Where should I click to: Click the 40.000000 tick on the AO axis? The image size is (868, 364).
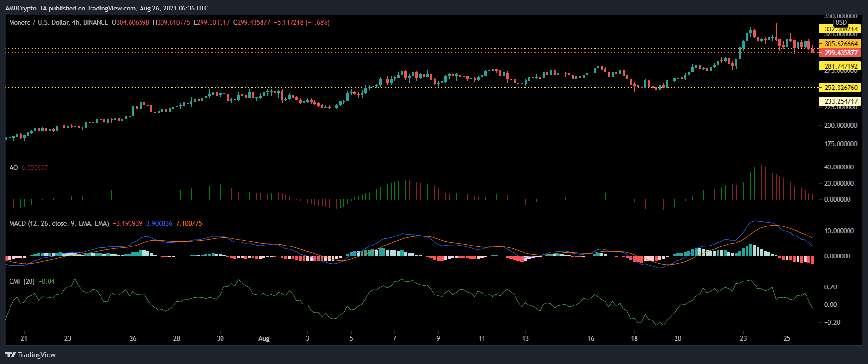[838, 167]
